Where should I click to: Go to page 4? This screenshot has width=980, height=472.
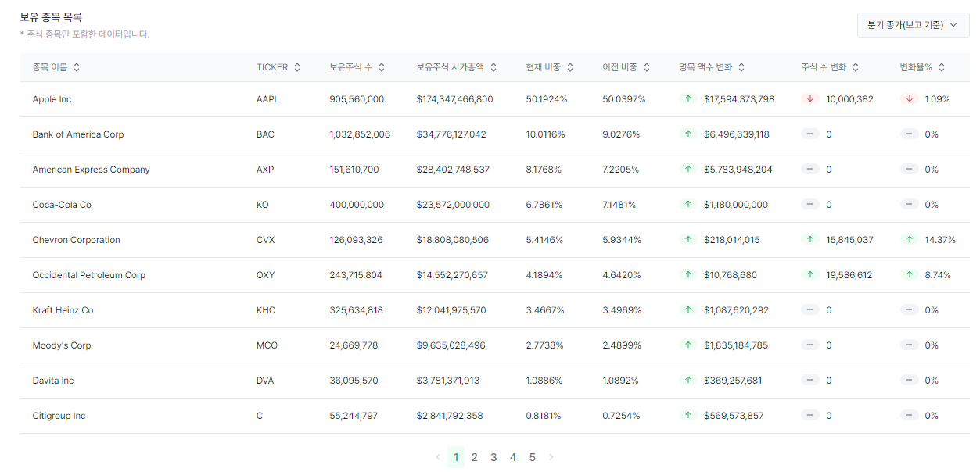[513, 457]
